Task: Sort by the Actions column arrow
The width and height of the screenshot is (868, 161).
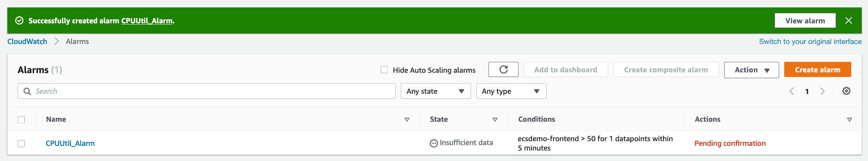Action: [x=849, y=119]
